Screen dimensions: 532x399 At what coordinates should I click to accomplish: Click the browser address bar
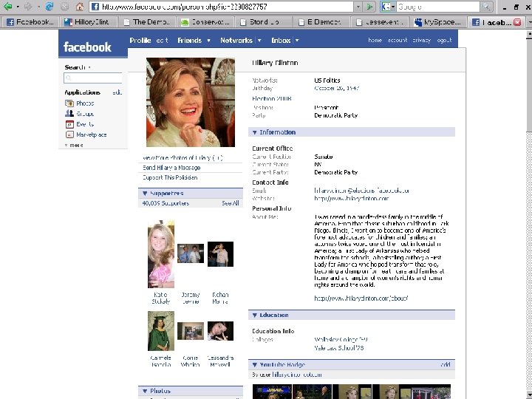[x=222, y=7]
